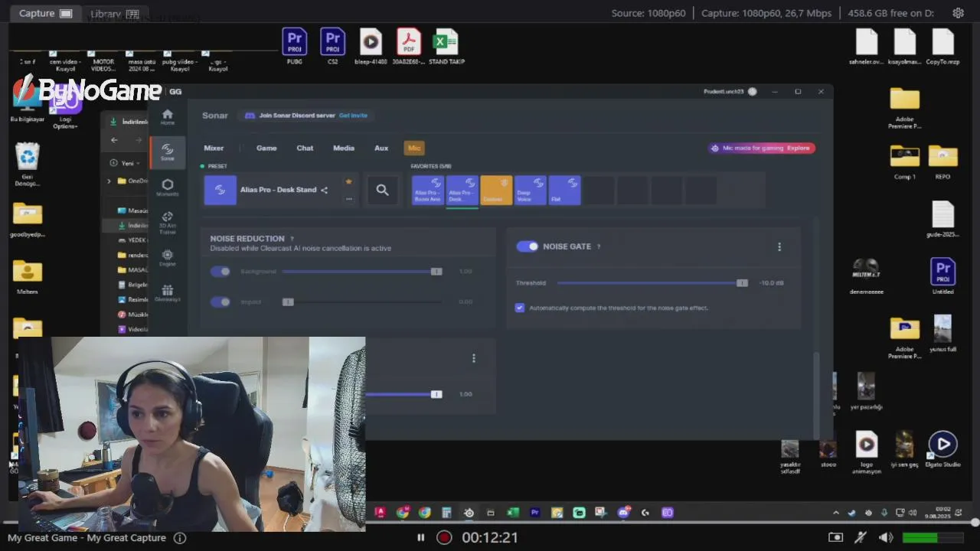Open Home in the GG sidebar
The image size is (980, 551).
point(168,117)
